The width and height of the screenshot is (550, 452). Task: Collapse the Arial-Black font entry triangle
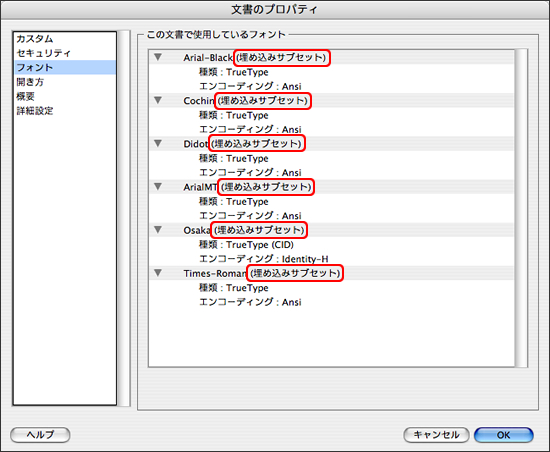pos(158,57)
